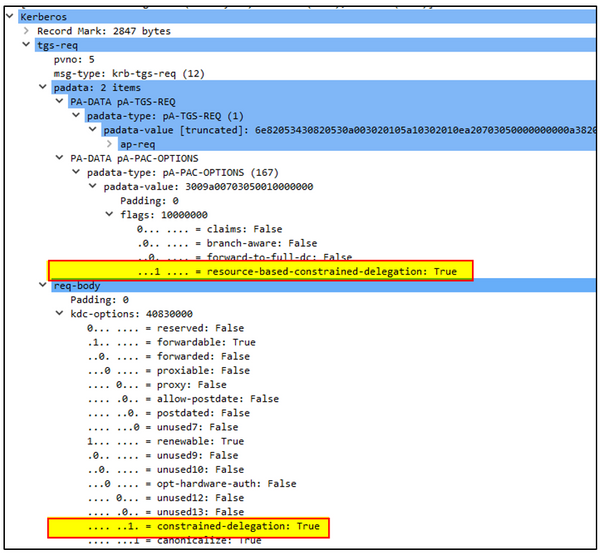The height and width of the screenshot is (554, 600).
Task: Select the renewable: True flag
Action: pyautogui.click(x=165, y=441)
